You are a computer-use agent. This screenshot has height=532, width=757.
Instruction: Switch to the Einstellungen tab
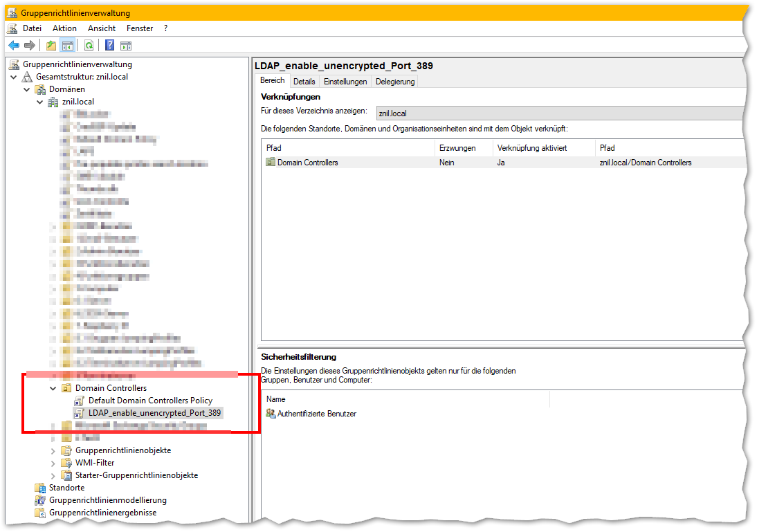click(x=345, y=82)
